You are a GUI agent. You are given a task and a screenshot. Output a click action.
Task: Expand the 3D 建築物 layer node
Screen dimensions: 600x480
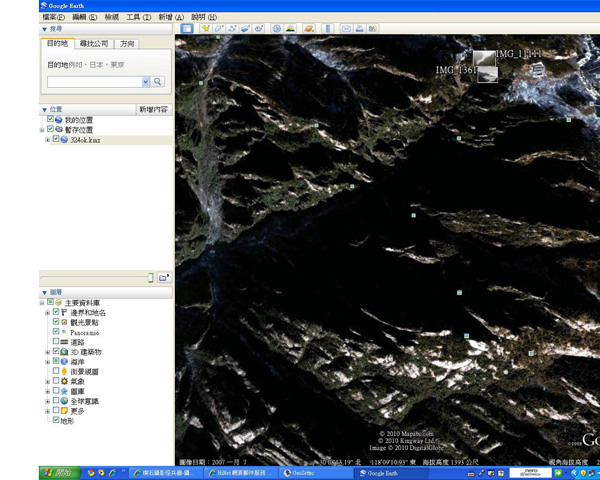47,352
